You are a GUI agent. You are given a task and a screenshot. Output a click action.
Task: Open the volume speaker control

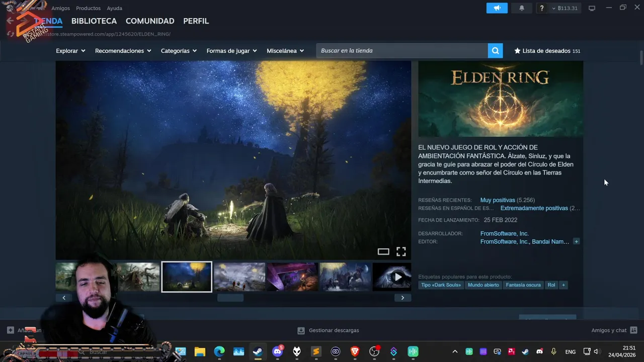coord(597,352)
